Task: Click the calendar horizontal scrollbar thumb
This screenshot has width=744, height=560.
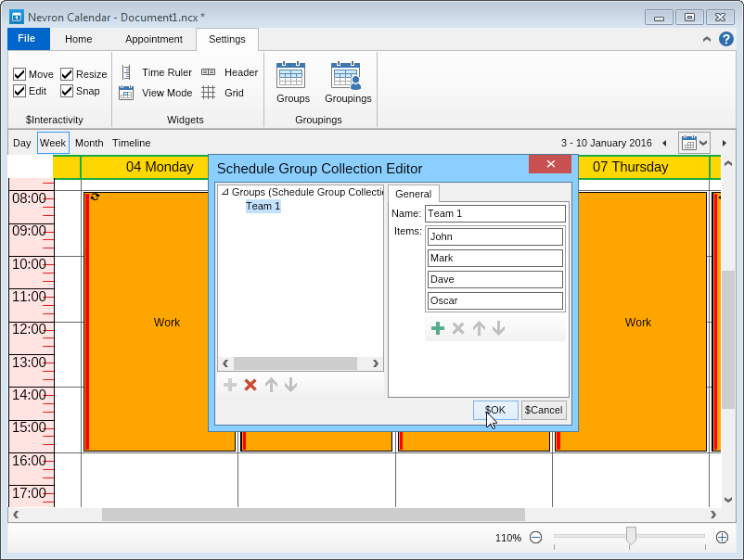Action: (314, 515)
